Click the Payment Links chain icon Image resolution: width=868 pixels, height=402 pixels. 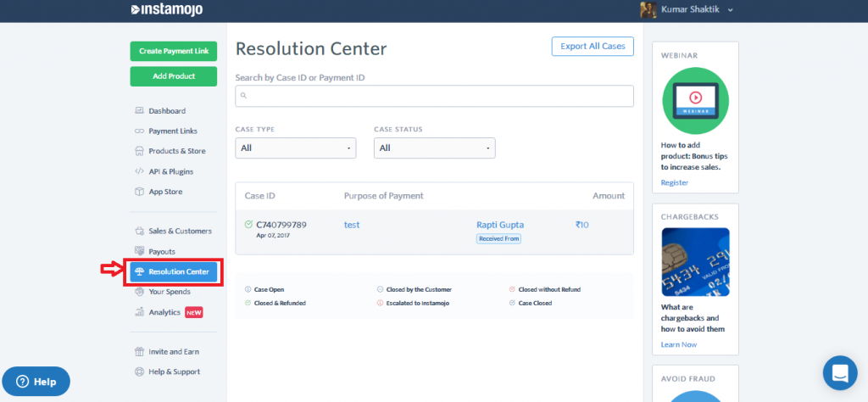point(139,131)
